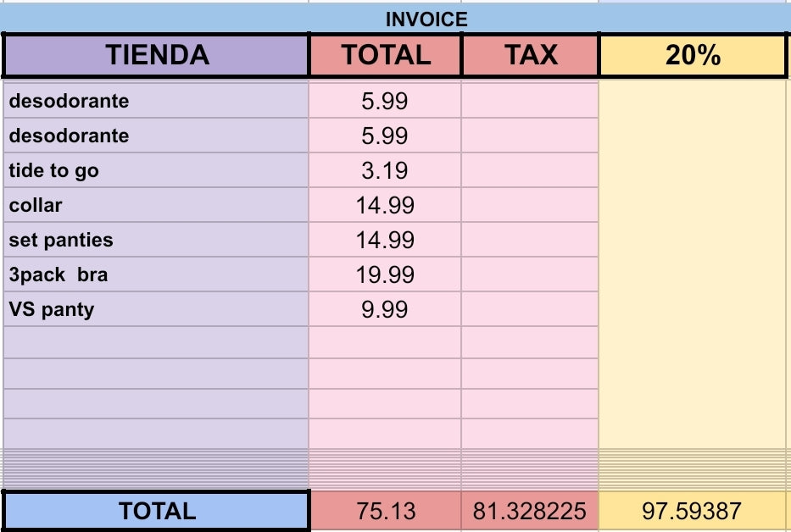The image size is (791, 532).
Task: Click the 81.328225 tax total cell
Action: pos(531,511)
